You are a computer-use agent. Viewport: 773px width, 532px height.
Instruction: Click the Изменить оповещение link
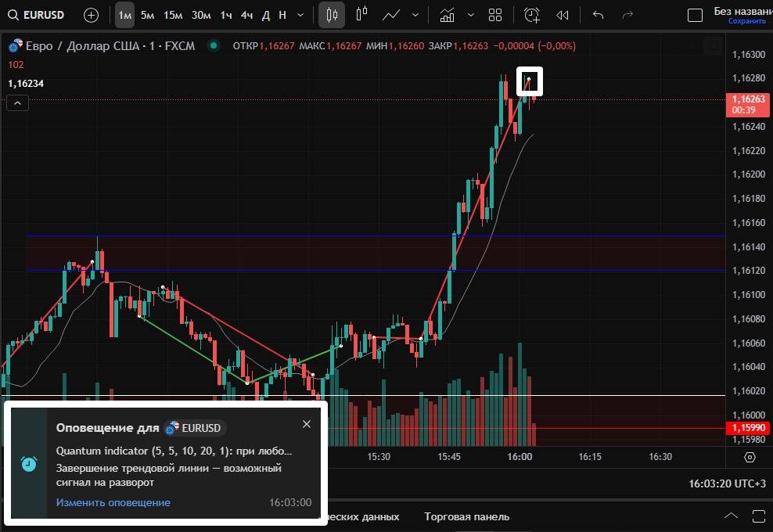point(113,502)
